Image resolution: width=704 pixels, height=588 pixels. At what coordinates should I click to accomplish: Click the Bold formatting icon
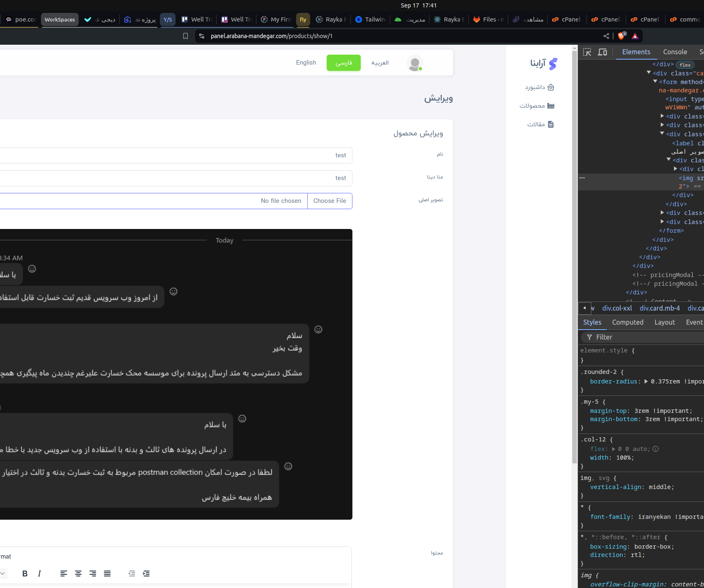[25, 574]
